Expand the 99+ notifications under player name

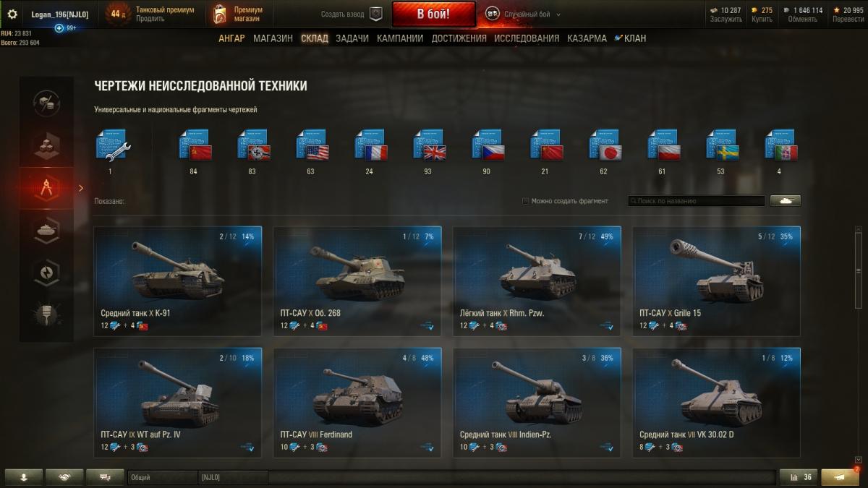point(65,27)
